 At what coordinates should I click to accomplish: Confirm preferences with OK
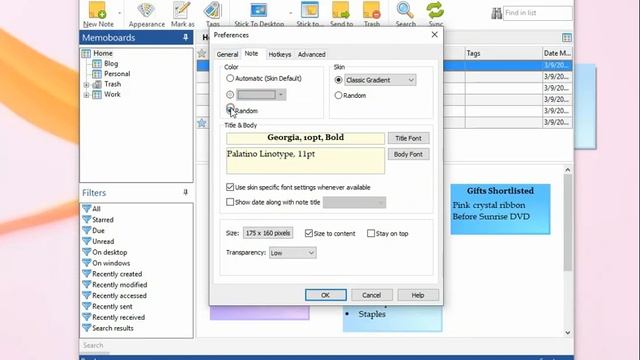325,295
